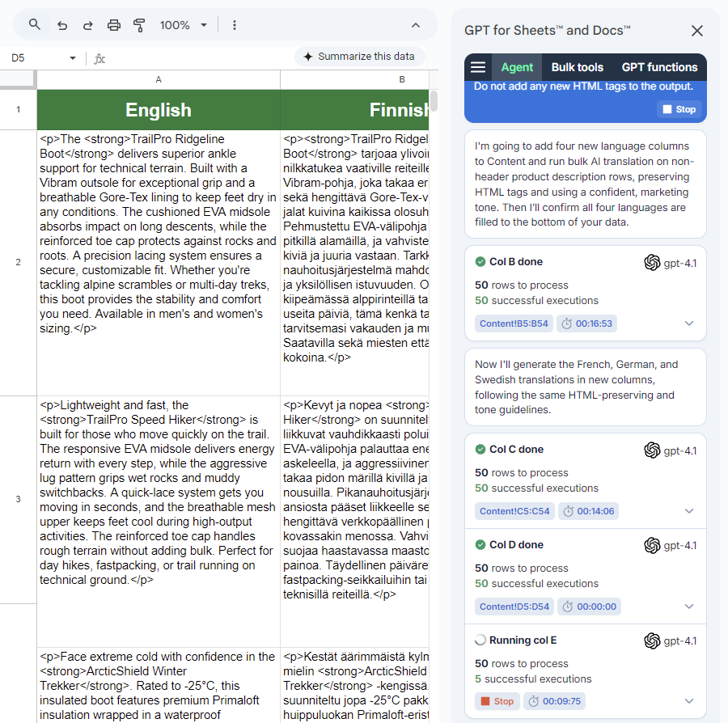Collapse the toolbar with the up chevron
Screen dimensions: 728x723
[416, 25]
